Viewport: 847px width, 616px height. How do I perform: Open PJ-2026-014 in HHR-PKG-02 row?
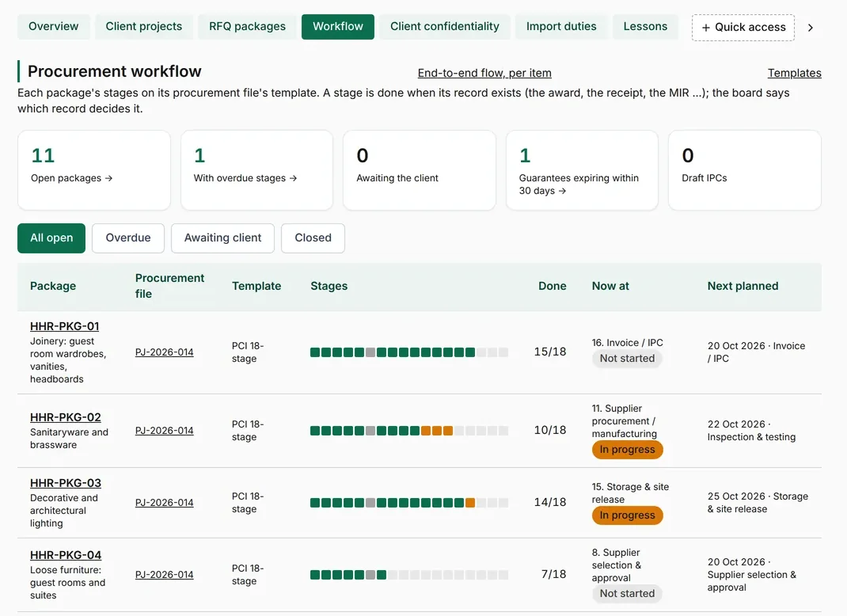click(x=164, y=431)
